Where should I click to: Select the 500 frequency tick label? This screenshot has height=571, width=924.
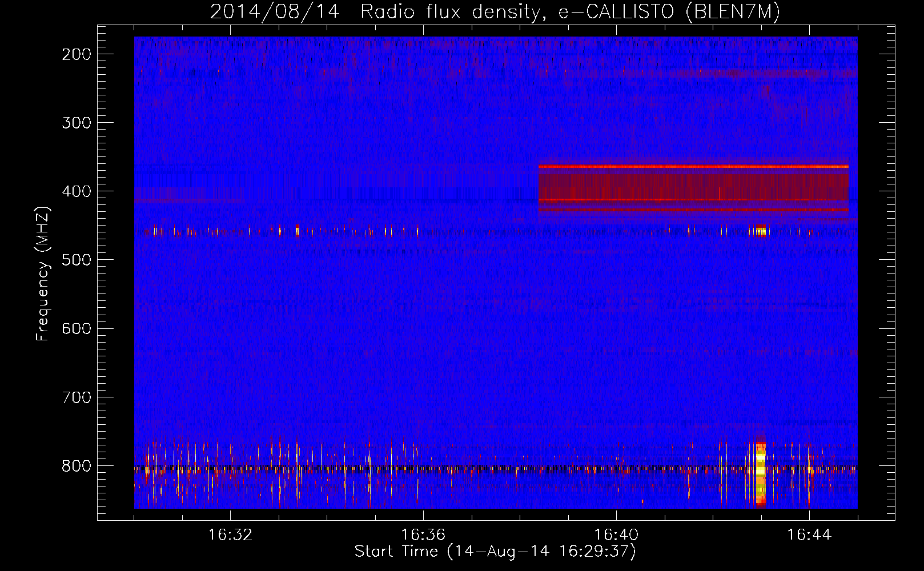pos(77,260)
